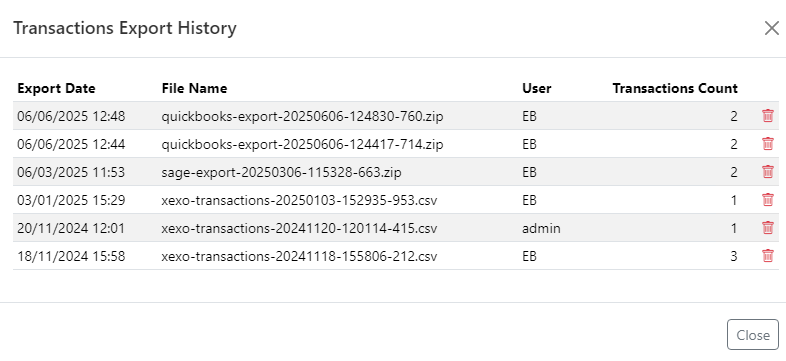
Task: Trash the xexo-transactions-20241118-155806-212.csv row
Action: pos(767,256)
